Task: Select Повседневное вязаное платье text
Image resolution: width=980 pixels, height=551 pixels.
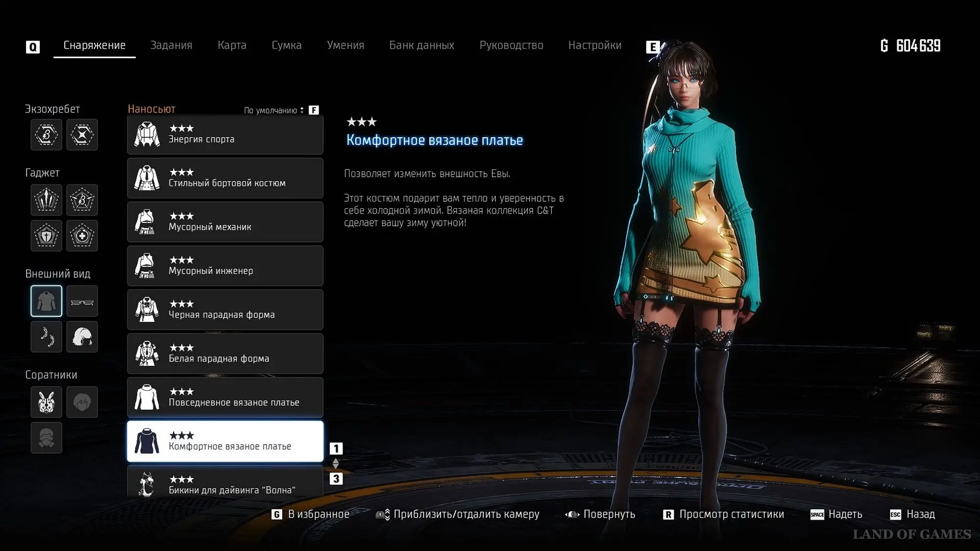Action: pyautogui.click(x=234, y=403)
